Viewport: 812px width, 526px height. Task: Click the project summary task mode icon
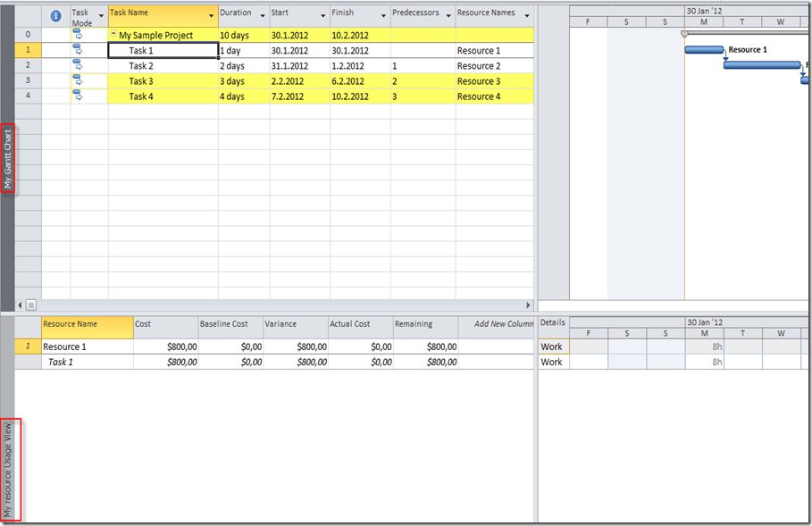77,35
